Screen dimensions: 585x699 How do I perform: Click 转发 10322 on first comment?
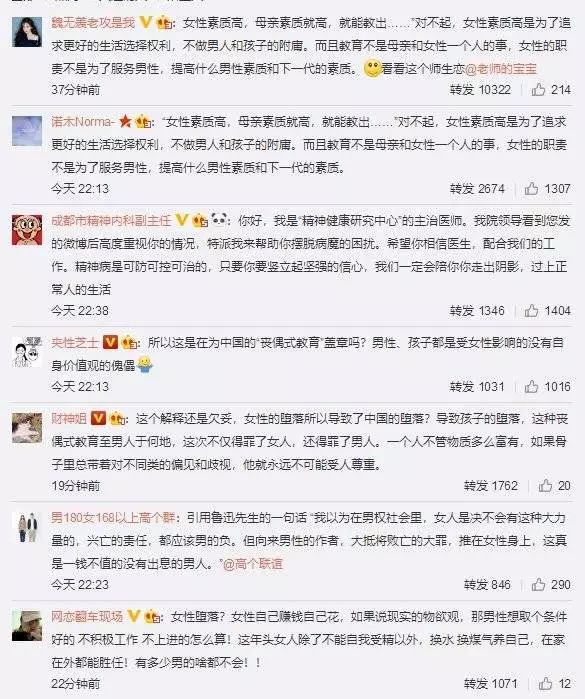[480, 90]
